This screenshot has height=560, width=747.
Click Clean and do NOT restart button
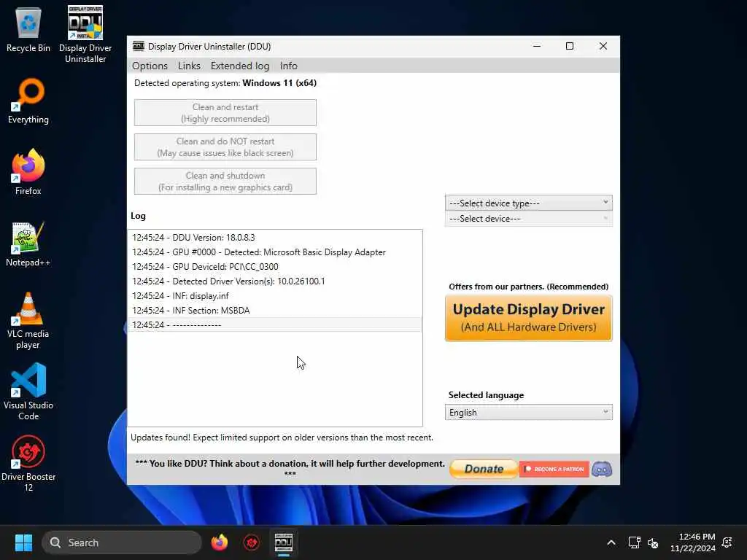[x=225, y=147]
